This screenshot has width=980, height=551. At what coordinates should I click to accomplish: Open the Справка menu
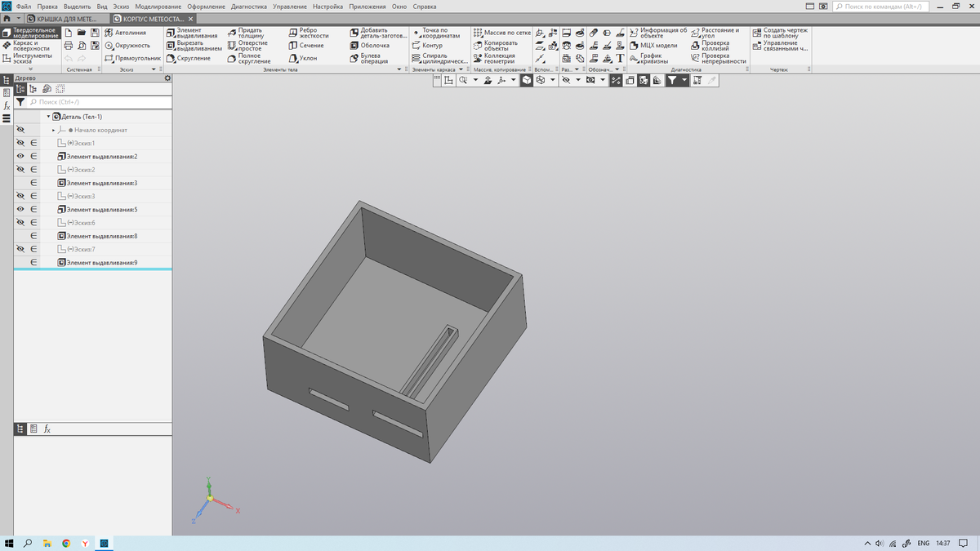425,7
